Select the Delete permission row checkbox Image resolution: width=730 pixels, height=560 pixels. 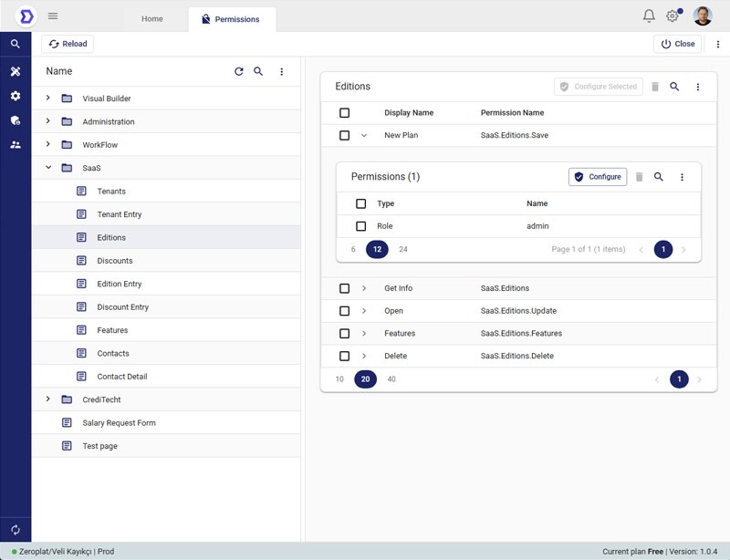point(344,356)
